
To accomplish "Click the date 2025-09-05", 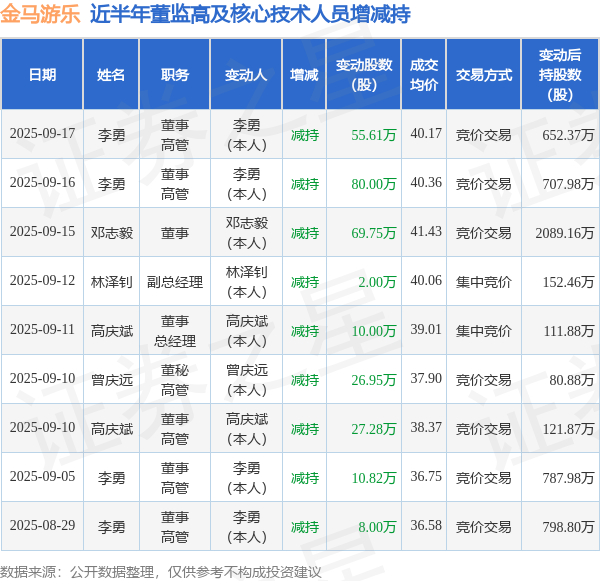I will coord(42,477).
